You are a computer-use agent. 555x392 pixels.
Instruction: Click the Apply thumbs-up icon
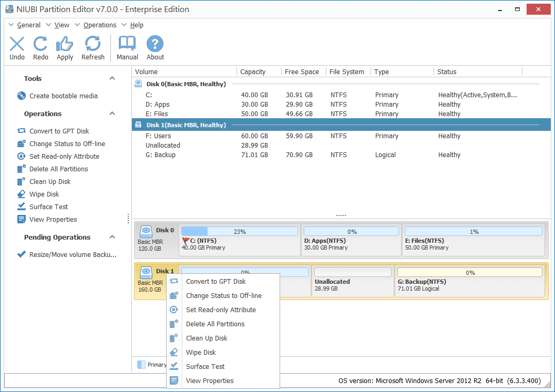(65, 44)
